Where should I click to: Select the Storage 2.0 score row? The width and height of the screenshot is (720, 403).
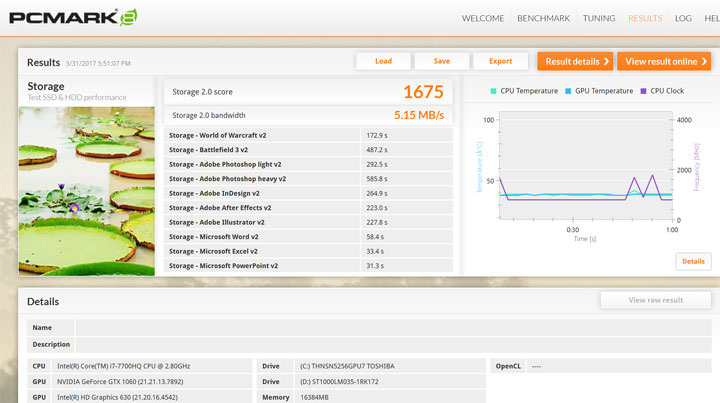click(x=308, y=92)
